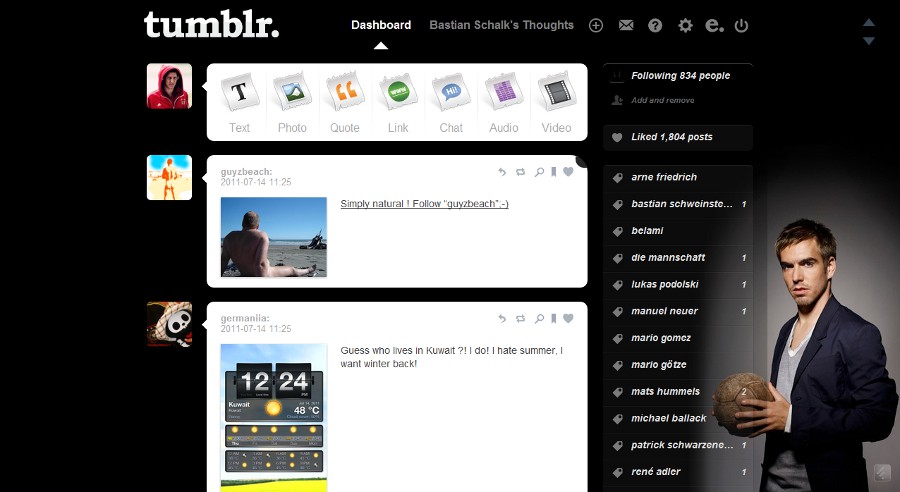
Task: Reblog the guyzbeach post
Action: 521,172
